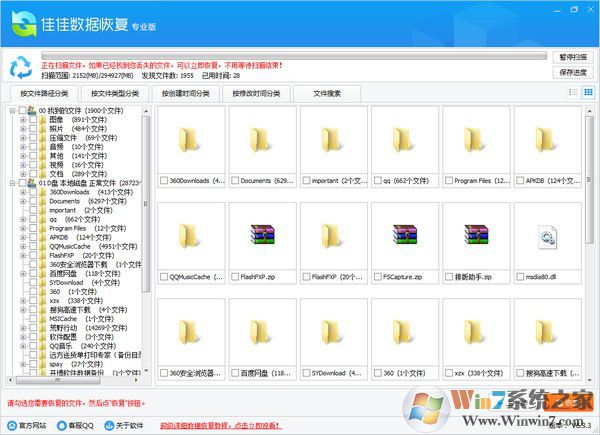Expand the xzx tree node
The height and width of the screenshot is (435, 600).
23,301
